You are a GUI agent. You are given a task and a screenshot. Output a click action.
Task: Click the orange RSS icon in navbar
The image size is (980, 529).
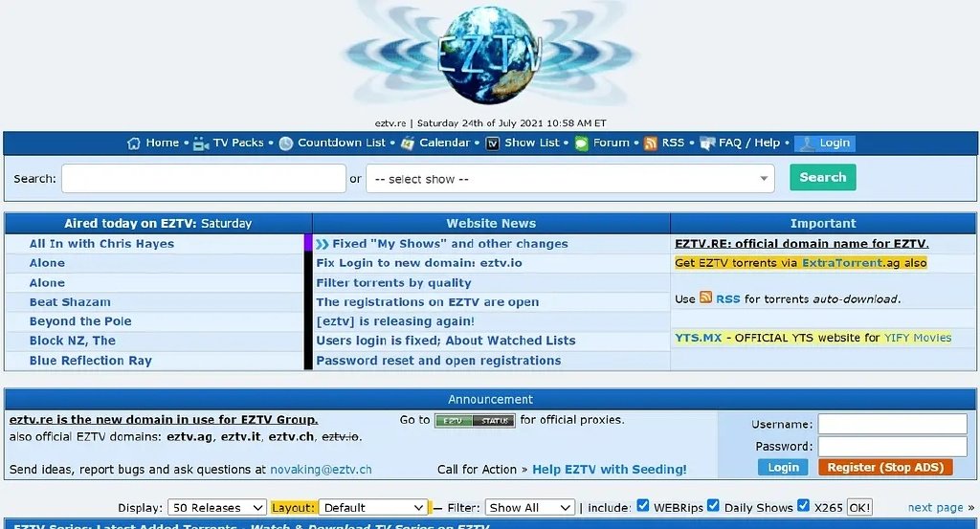651,143
